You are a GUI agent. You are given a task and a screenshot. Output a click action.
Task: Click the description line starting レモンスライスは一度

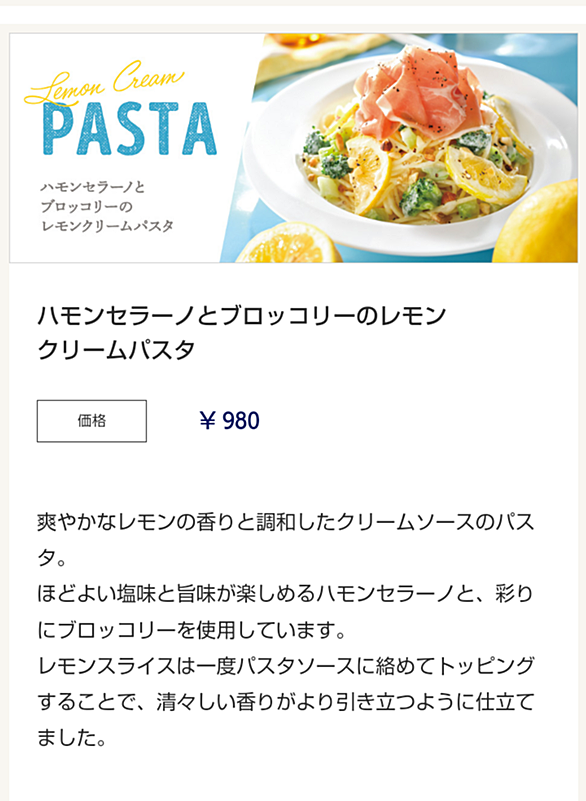pos(286,666)
